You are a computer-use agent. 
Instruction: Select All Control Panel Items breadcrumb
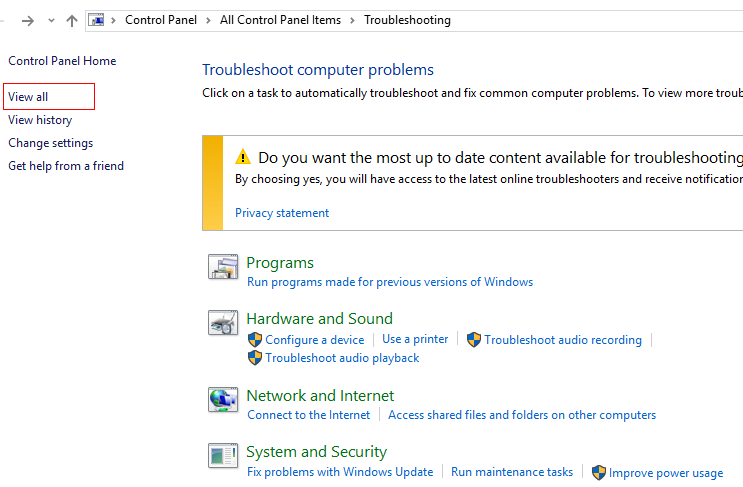(x=280, y=20)
